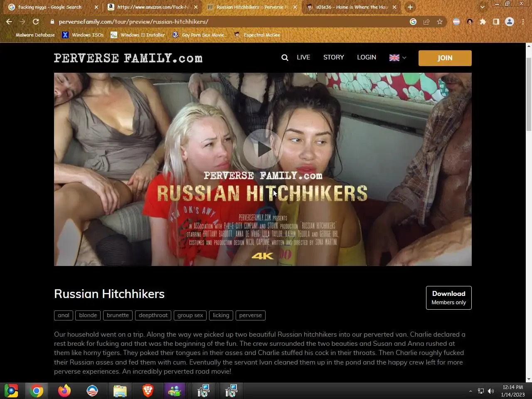Screen dimensions: 532x399
Task: Click the LOGIN link
Action: (367, 57)
